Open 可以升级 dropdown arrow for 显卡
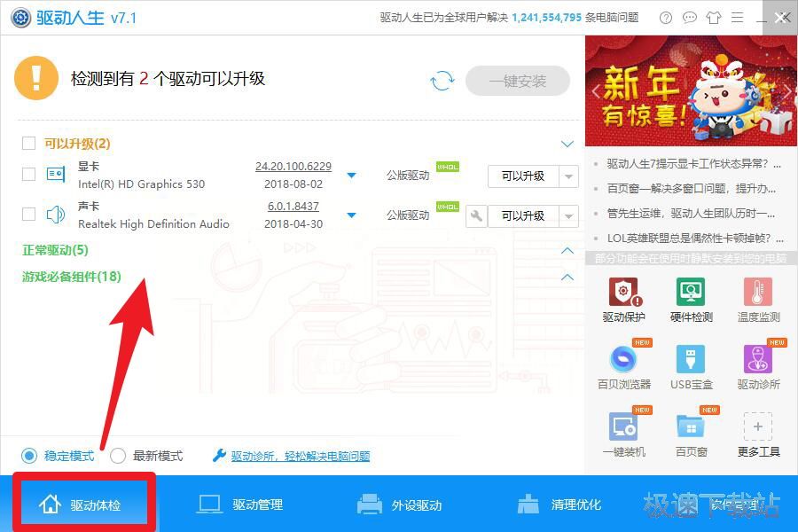Viewport: 798px width, 532px height. click(568, 176)
